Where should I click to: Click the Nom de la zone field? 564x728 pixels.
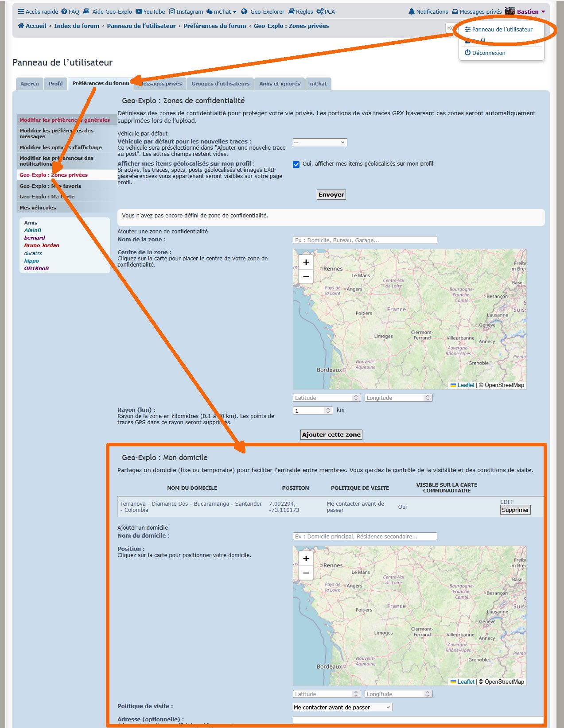coord(365,240)
